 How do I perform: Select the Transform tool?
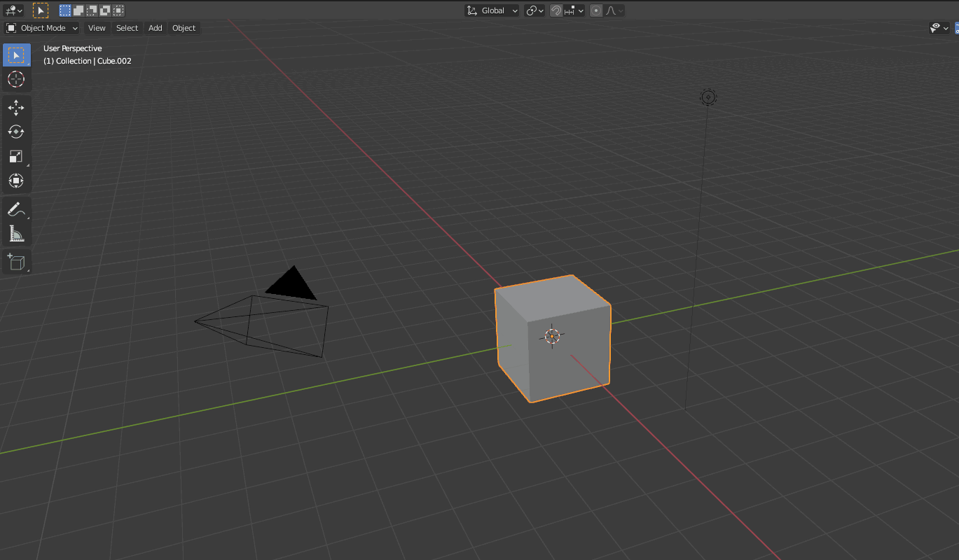point(16,180)
